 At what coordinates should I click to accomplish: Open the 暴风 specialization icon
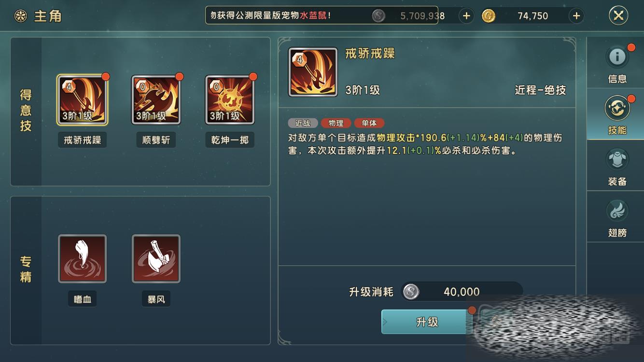coord(156,259)
